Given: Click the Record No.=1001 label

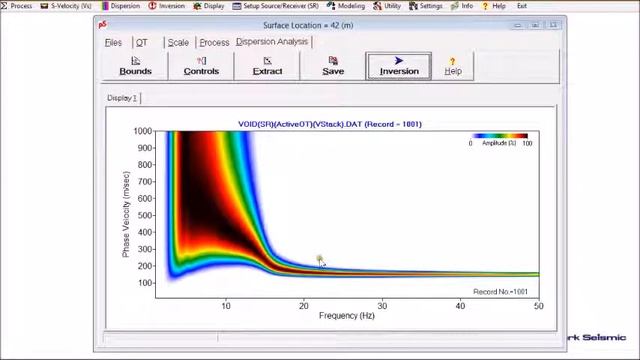Looking at the screenshot, I should 500,292.
